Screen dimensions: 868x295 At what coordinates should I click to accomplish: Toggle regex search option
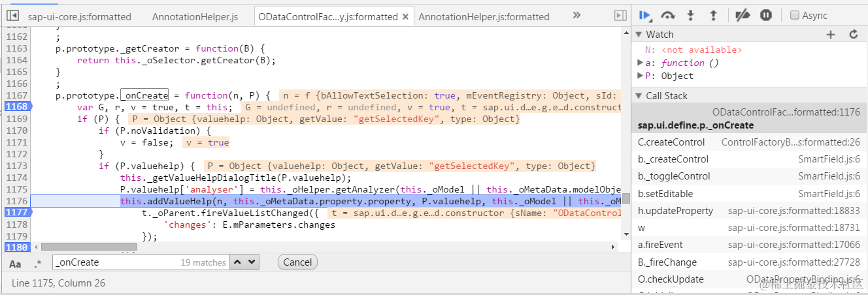tap(38, 263)
